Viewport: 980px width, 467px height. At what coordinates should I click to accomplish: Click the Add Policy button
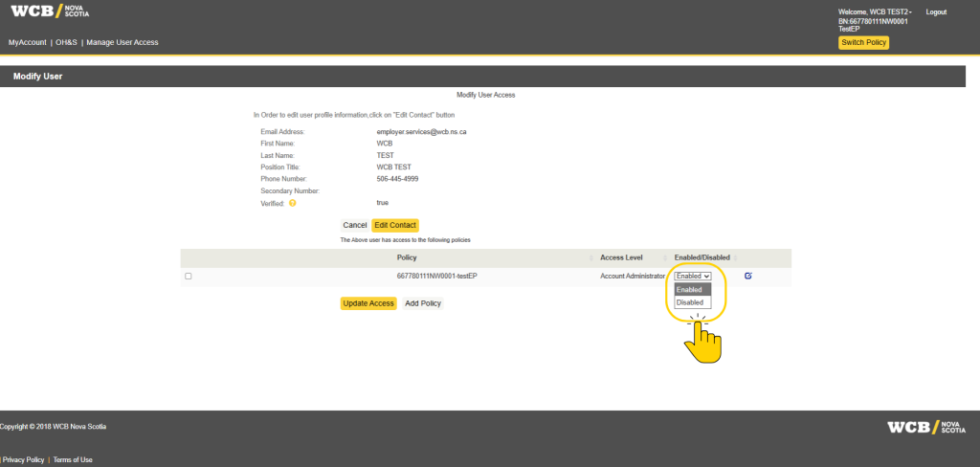(x=423, y=303)
